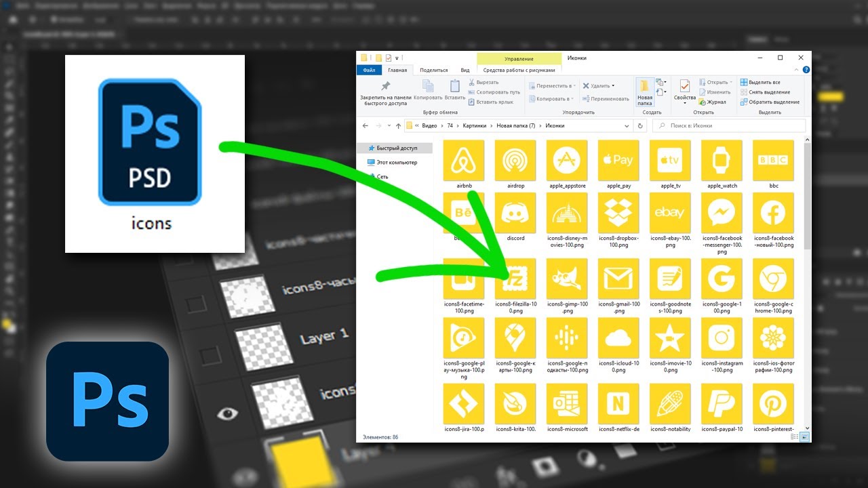The width and height of the screenshot is (868, 488).
Task: Navigate to the 74 breadcrumb folder
Action: 450,126
